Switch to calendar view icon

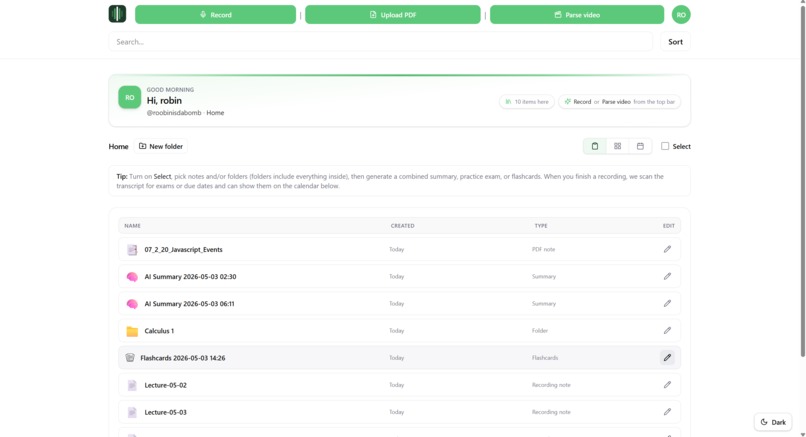(x=640, y=147)
